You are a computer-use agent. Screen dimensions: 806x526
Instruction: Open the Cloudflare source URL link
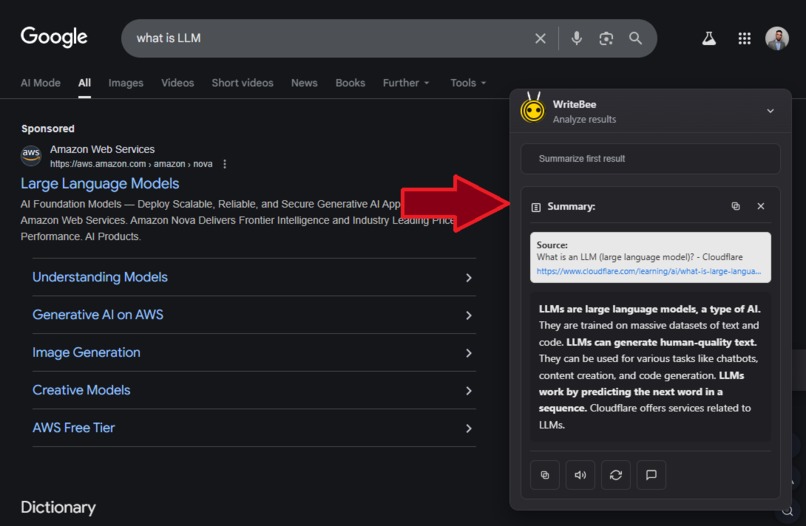(x=648, y=271)
